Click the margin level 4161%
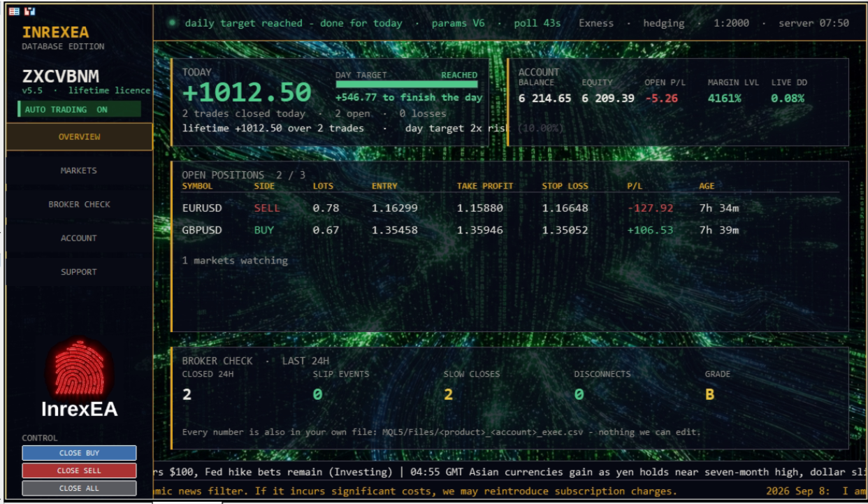Viewport: 868px width, 504px height. point(724,99)
